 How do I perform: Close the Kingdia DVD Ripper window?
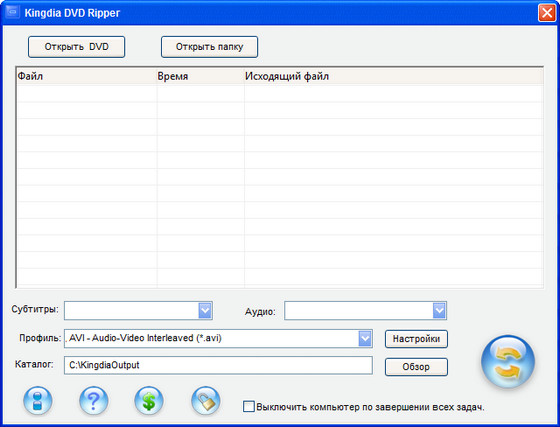click(x=547, y=13)
